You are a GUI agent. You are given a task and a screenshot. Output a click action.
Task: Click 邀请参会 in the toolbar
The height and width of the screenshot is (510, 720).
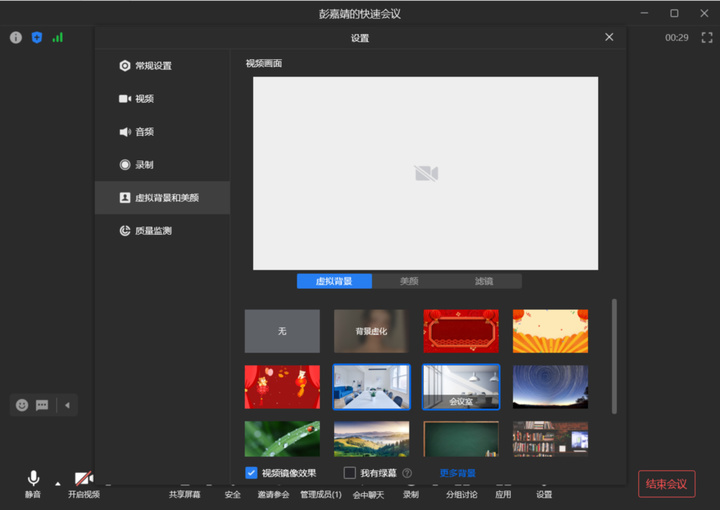pyautogui.click(x=273, y=494)
